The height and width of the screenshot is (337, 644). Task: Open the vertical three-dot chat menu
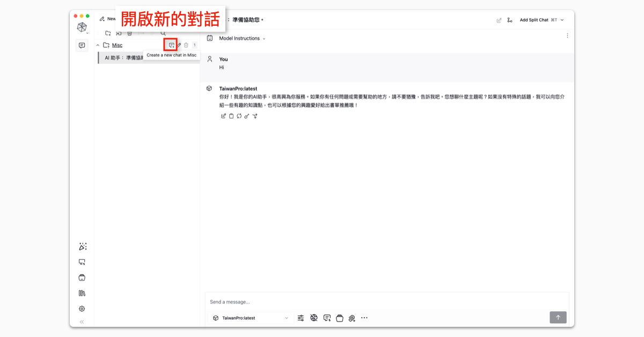(x=567, y=35)
